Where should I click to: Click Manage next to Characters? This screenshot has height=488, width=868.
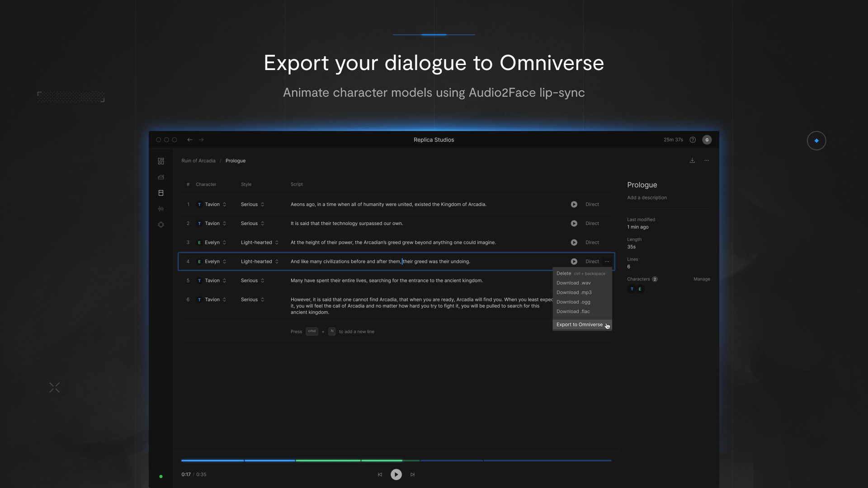[702, 279]
